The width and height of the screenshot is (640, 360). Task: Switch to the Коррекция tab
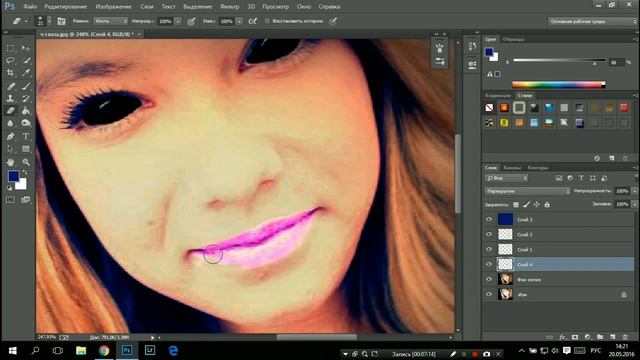click(498, 96)
